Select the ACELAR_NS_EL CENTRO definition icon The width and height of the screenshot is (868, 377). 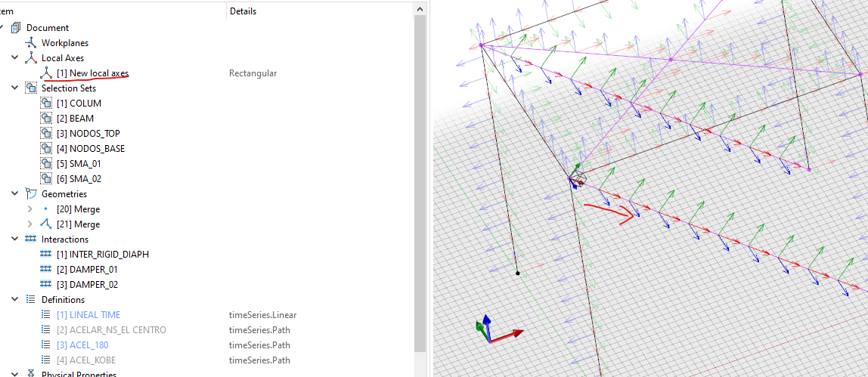pos(46,329)
